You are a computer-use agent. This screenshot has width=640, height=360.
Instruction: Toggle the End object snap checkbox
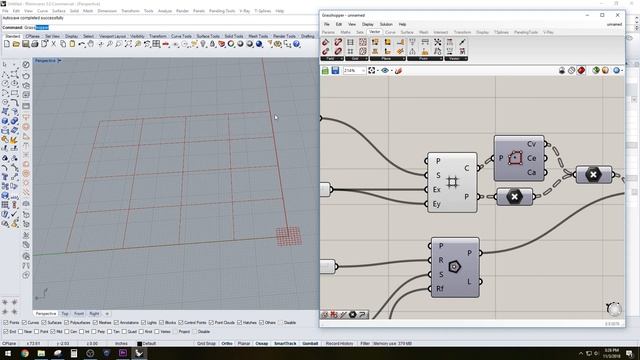click(x=5, y=332)
